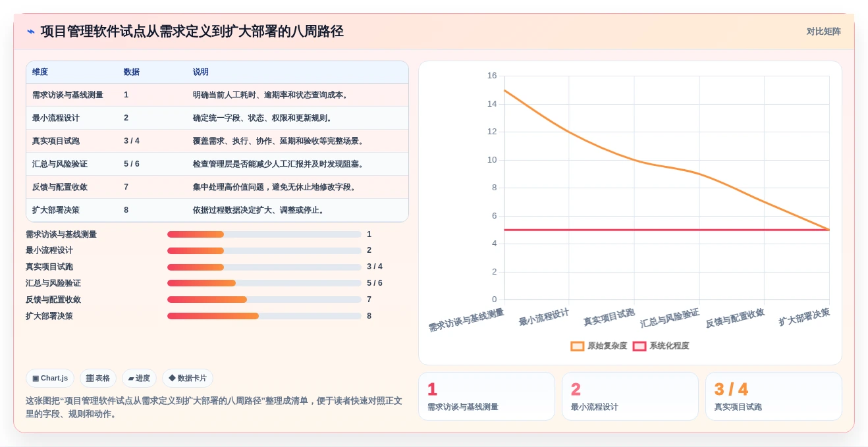The image size is (868, 447).
Task: Click the page title 项目管理软件试点从需求定义到扩大部署的八周路径
Action: (192, 32)
